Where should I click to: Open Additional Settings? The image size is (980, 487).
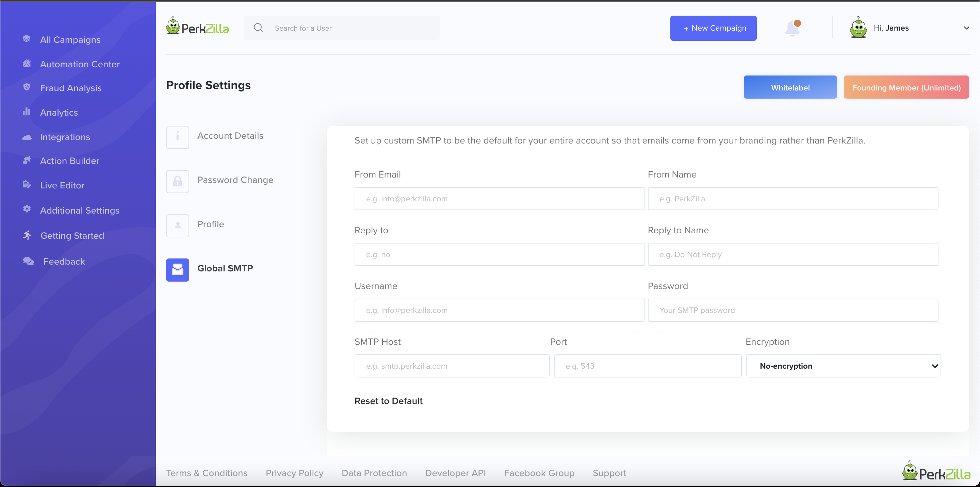80,210
